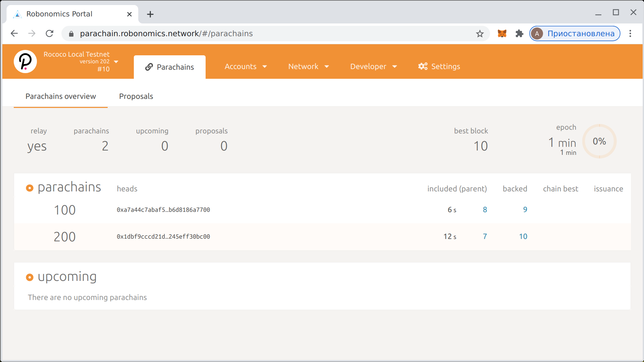This screenshot has width=644, height=362.
Task: Click 'There are no upcoming parachains' text
Action: tap(87, 297)
